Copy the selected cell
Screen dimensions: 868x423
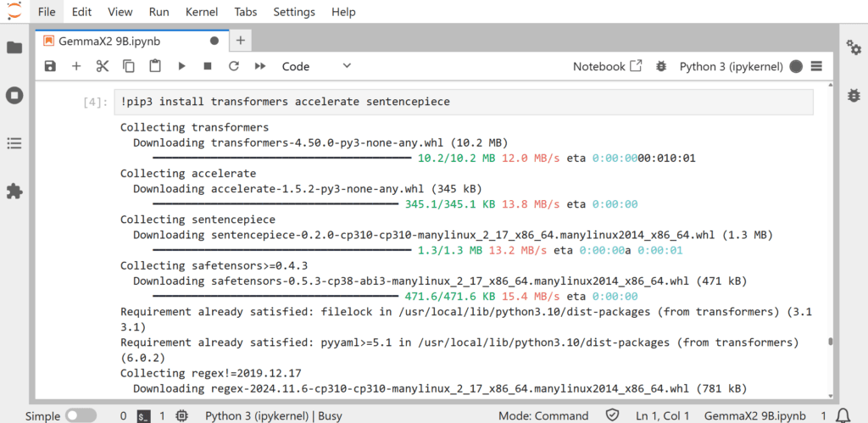(129, 66)
